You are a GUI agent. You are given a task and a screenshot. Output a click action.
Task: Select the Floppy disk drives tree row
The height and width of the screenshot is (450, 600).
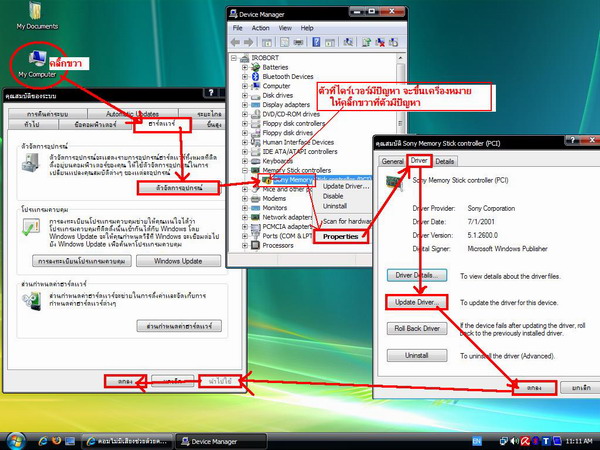coord(287,133)
